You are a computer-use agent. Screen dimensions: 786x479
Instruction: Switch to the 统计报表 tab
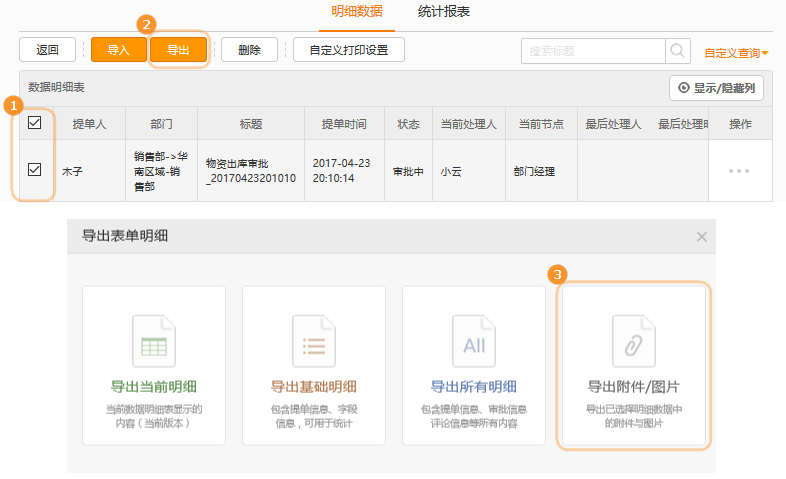[444, 12]
